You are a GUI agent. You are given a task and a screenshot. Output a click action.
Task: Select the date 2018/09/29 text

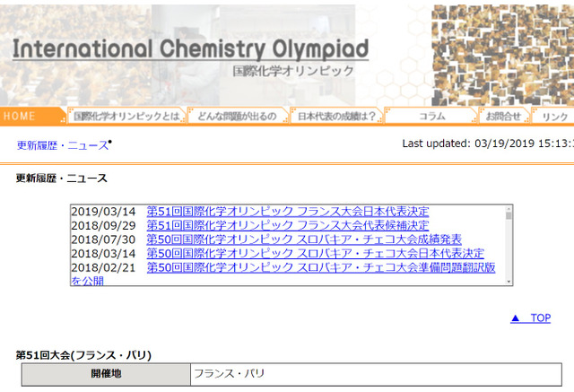[103, 225]
